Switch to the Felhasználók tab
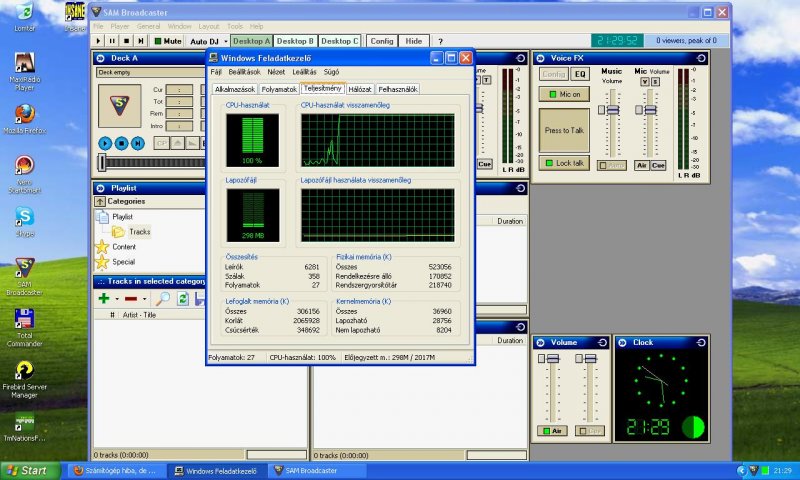 pos(397,89)
